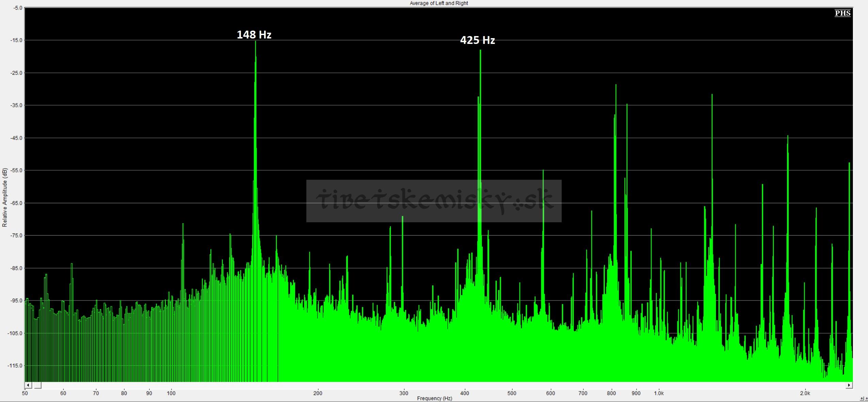This screenshot has width=868, height=402.
Task: Click the 148 Hz peak label
Action: click(x=254, y=35)
